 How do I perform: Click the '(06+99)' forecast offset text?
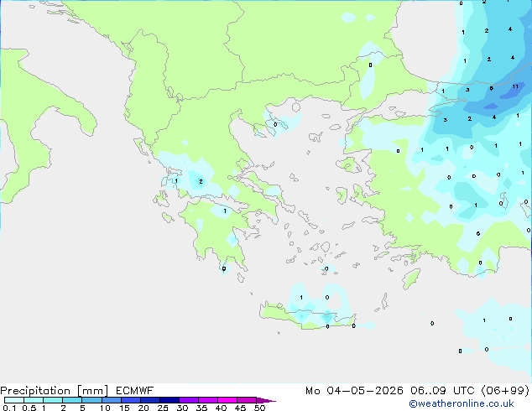(505, 391)
